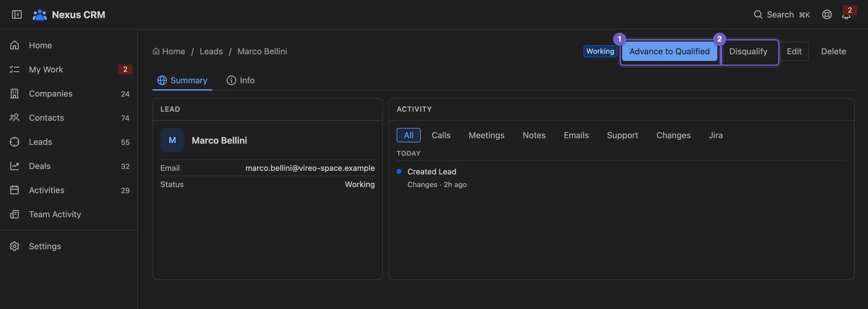Click the Delete button
The image size is (868, 309).
coord(833,52)
